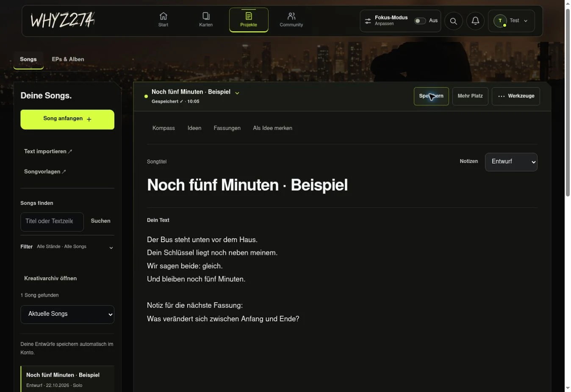Click the '1 Song gefunden' text
This screenshot has height=392, width=571.
[39, 295]
